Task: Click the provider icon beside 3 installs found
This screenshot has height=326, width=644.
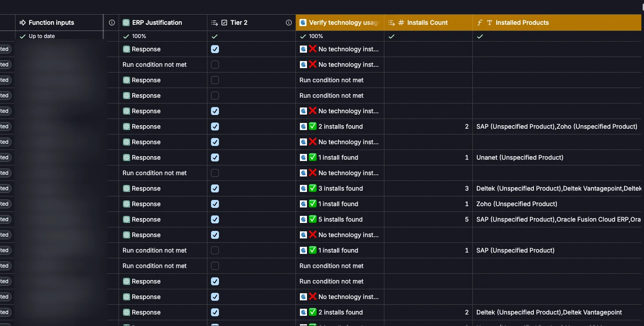Action: pyautogui.click(x=303, y=188)
